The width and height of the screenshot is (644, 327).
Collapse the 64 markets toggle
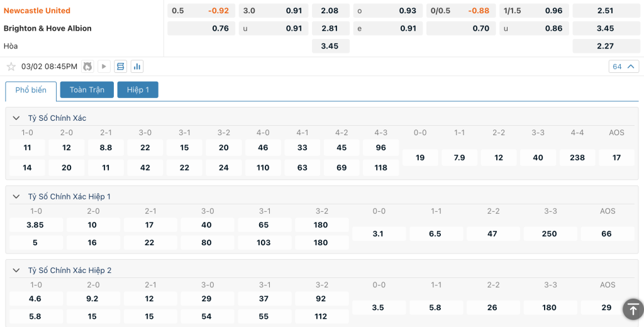pos(623,67)
